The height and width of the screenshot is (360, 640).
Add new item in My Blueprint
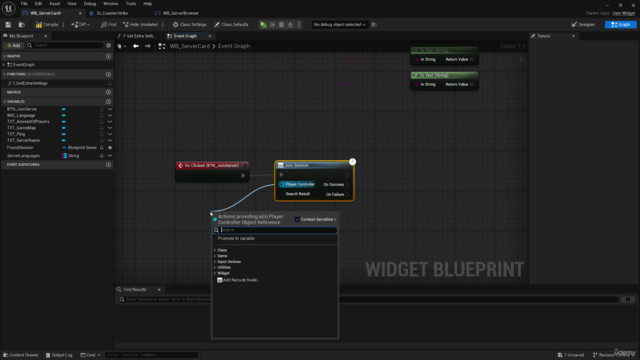point(13,45)
